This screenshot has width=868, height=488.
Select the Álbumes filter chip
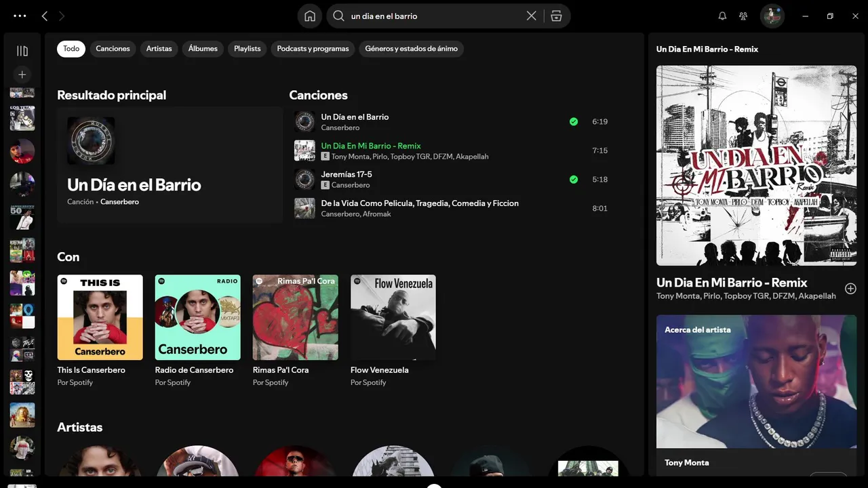tap(203, 49)
